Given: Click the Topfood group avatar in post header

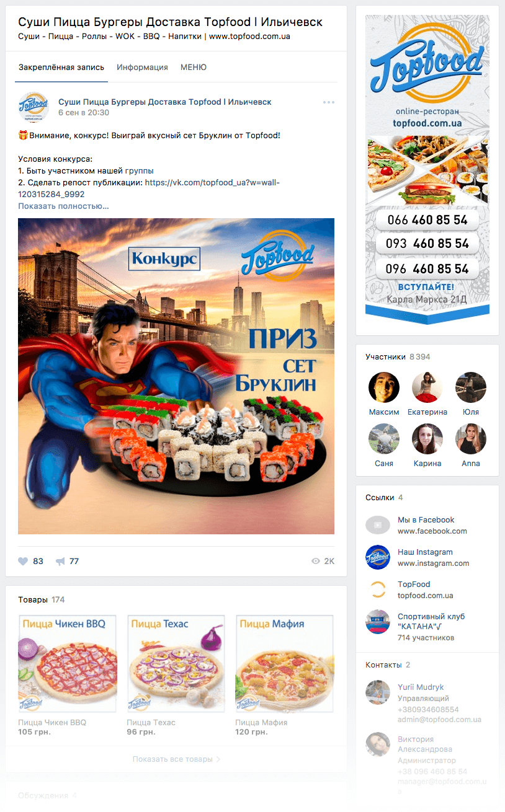Looking at the screenshot, I should click(34, 107).
